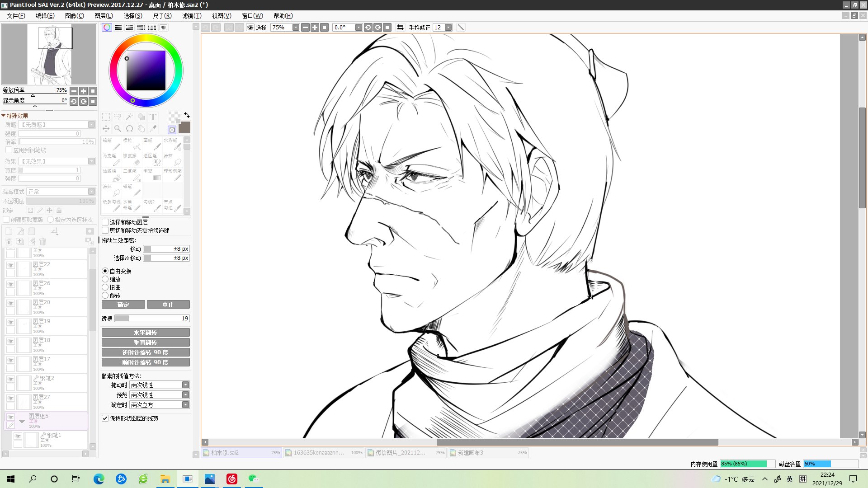
Task: Open the 手抖修正 stabilizer dropdown
Action: click(448, 28)
